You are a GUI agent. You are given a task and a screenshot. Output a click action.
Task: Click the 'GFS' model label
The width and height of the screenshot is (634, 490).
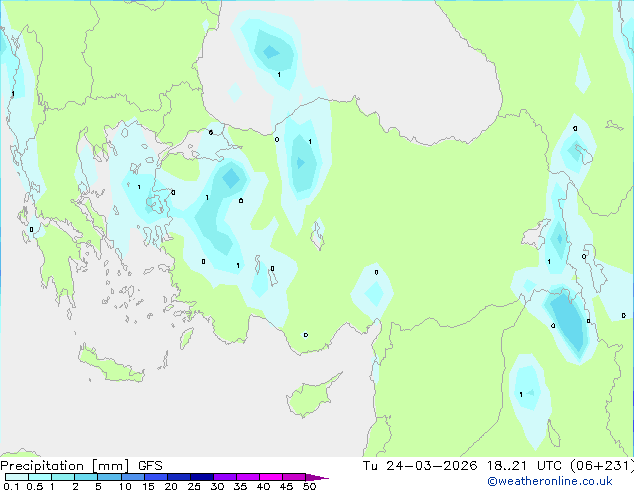(150, 466)
